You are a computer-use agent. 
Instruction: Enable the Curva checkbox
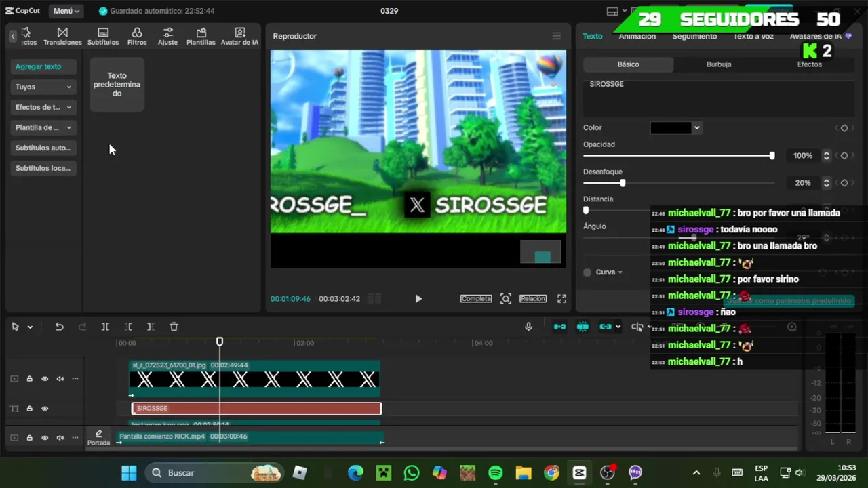pyautogui.click(x=587, y=272)
